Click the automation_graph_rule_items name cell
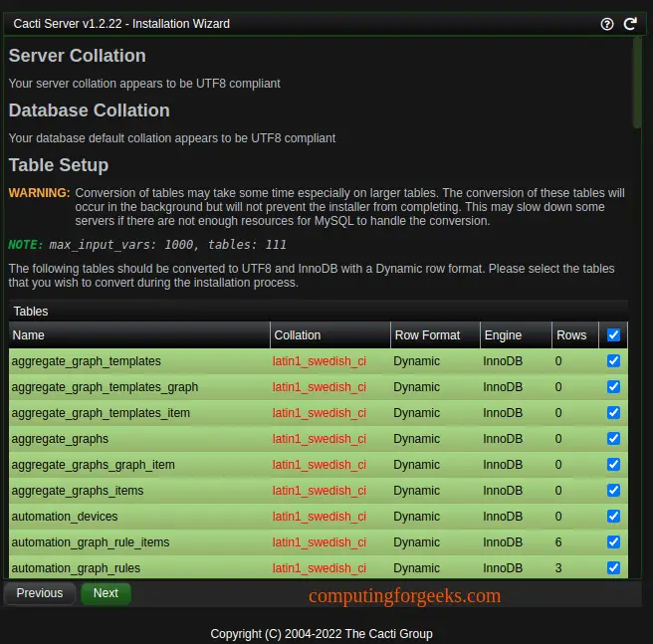653x644 pixels. (x=91, y=541)
